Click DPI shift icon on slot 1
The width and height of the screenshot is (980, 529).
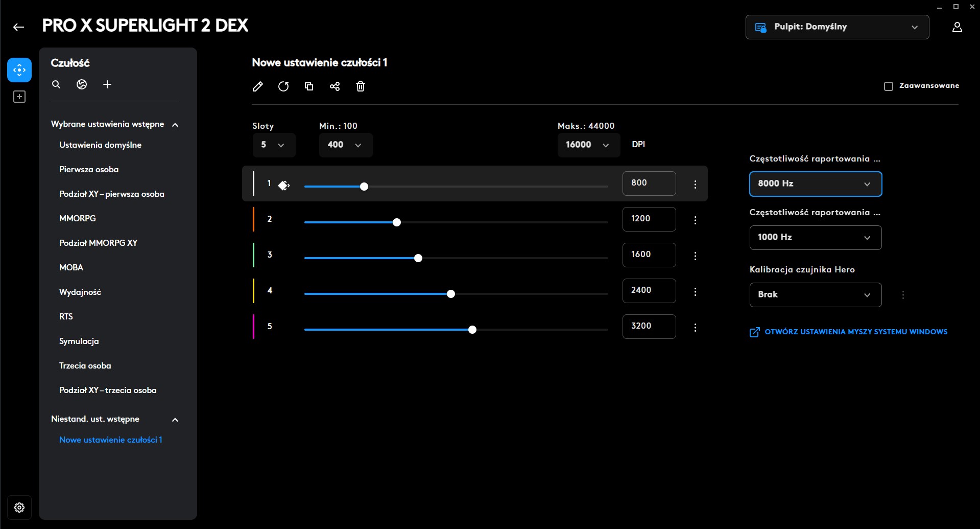(x=284, y=185)
